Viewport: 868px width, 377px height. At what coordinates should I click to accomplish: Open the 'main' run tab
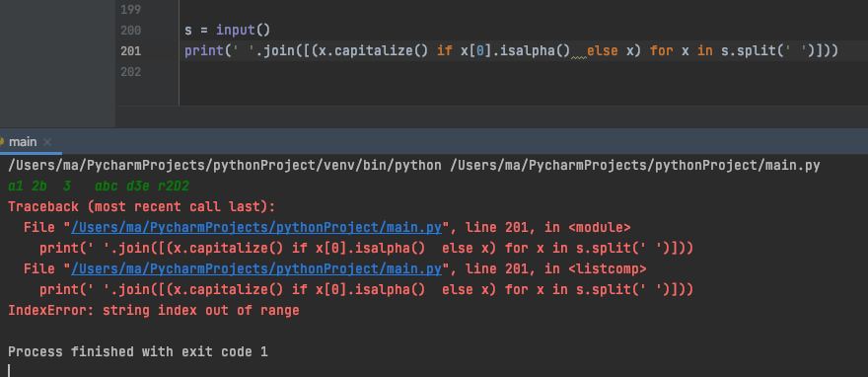[x=23, y=142]
